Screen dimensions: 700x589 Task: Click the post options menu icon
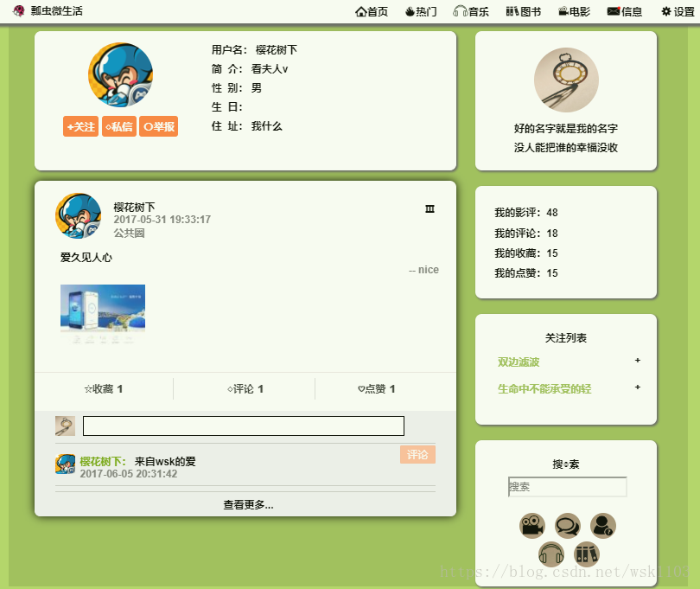pos(430,208)
